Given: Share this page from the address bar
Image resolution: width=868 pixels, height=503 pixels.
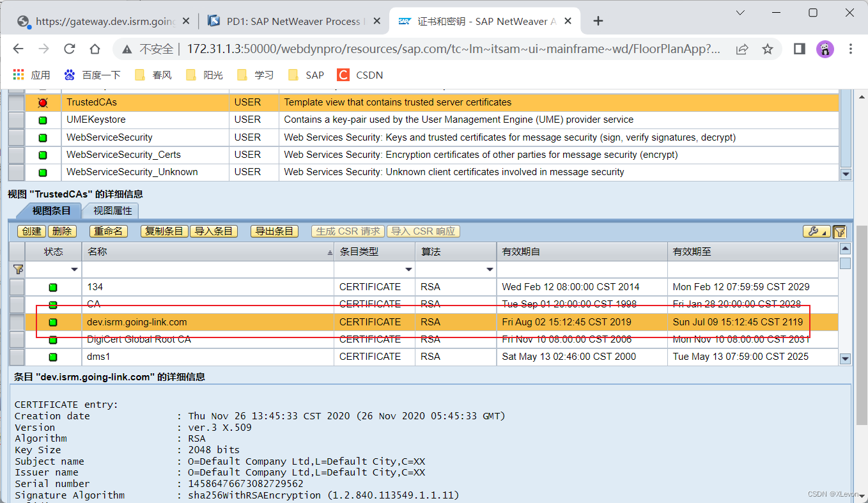Looking at the screenshot, I should 742,49.
